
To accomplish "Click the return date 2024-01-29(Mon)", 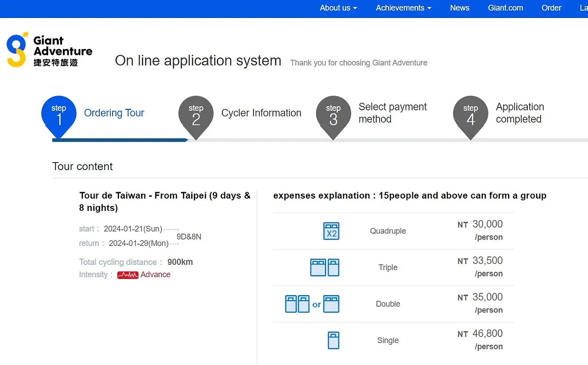I will (x=139, y=244).
